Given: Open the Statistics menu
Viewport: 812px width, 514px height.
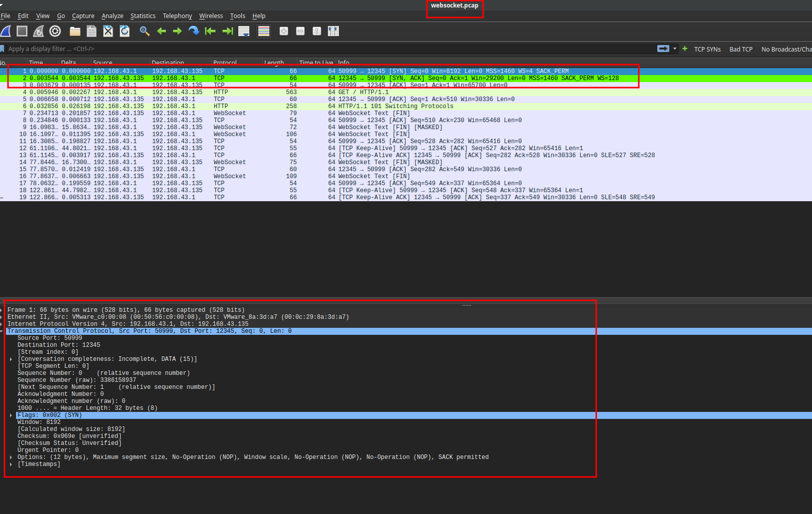Looking at the screenshot, I should (x=143, y=16).
